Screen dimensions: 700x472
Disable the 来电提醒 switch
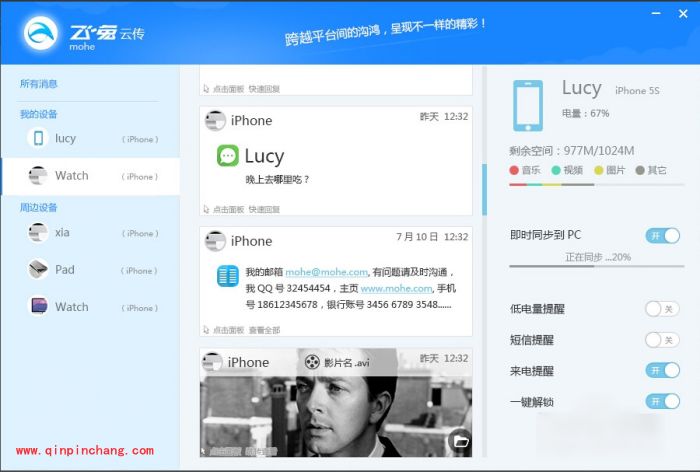(662, 370)
